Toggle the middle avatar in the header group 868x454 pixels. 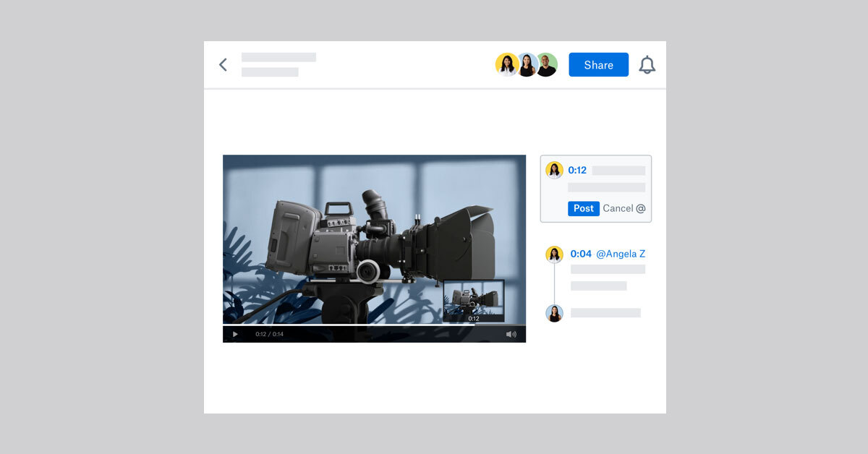pos(527,64)
